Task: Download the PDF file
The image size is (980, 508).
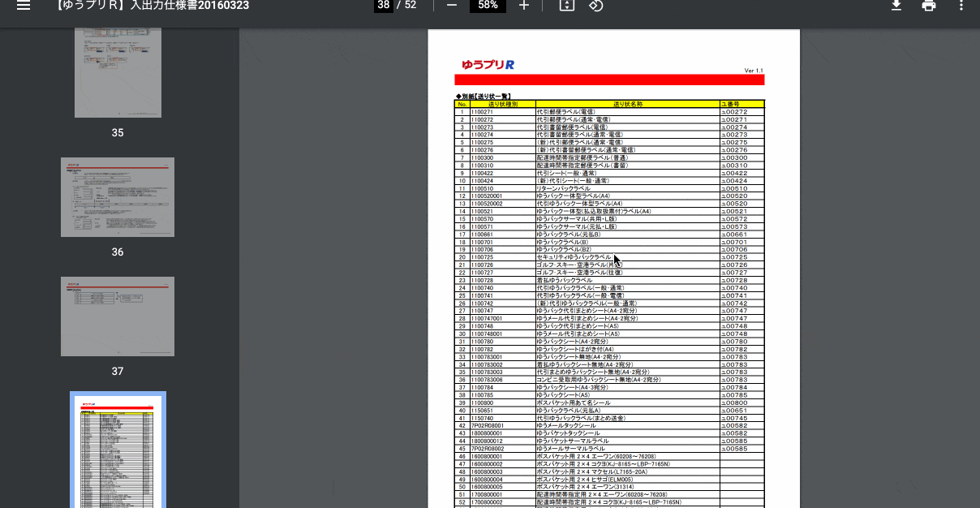Action: 896,6
